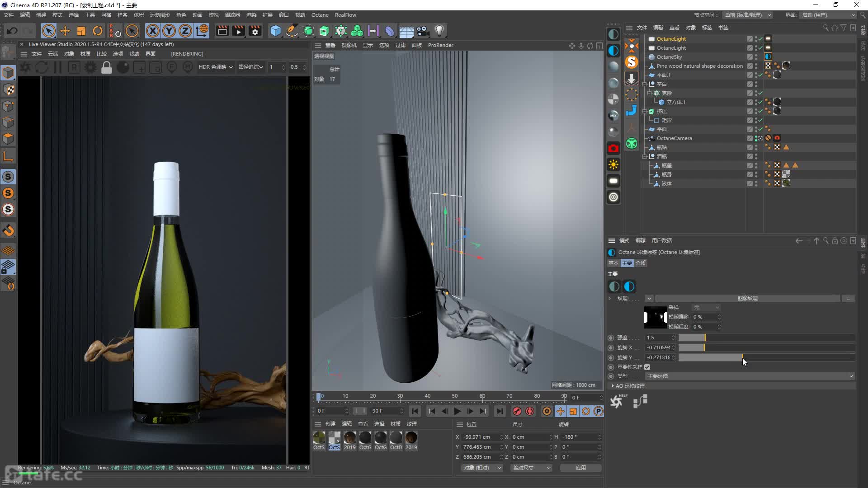Toggle enable checkmark for first OctaneLight
Image resolution: width=868 pixels, height=488 pixels.
tap(761, 39)
